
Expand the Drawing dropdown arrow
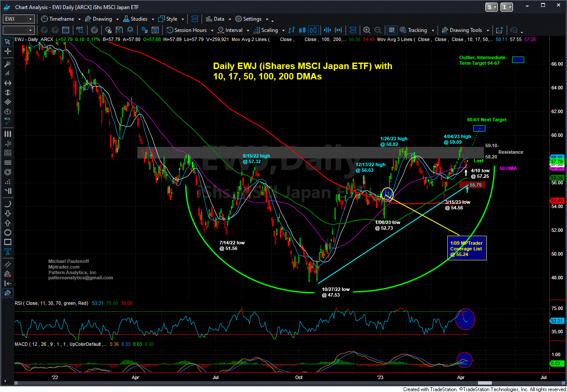click(x=118, y=19)
